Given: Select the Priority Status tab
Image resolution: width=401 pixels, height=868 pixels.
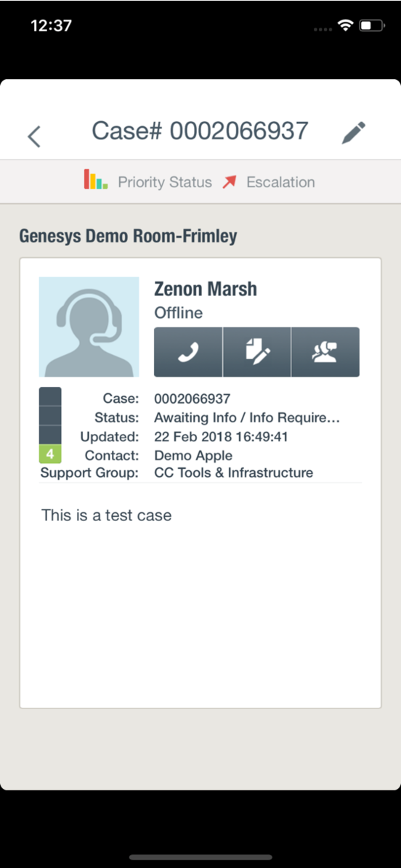Looking at the screenshot, I should pos(148,182).
